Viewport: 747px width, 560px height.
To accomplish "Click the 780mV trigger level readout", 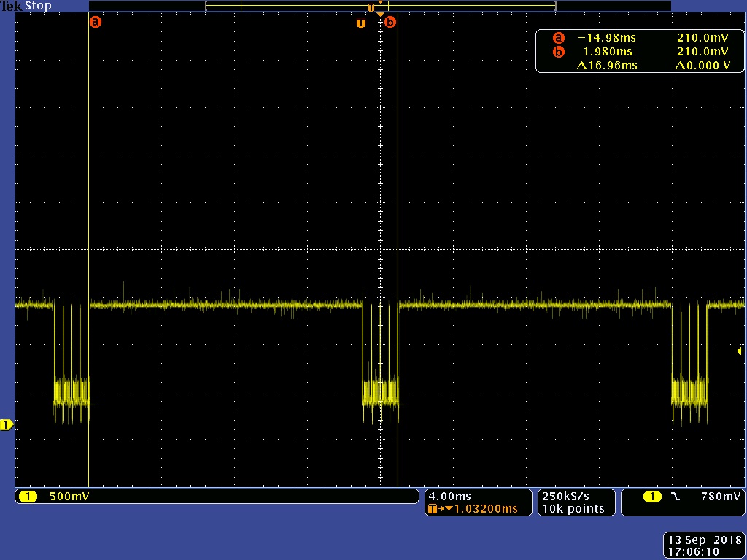I will [721, 497].
